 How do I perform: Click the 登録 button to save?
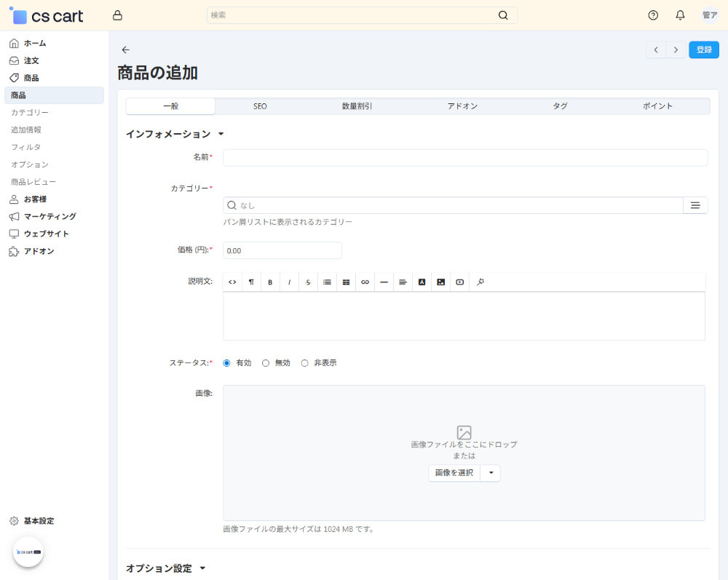703,49
